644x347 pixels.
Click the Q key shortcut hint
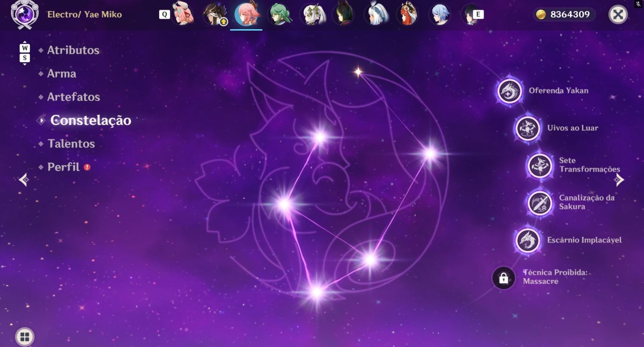click(x=165, y=14)
